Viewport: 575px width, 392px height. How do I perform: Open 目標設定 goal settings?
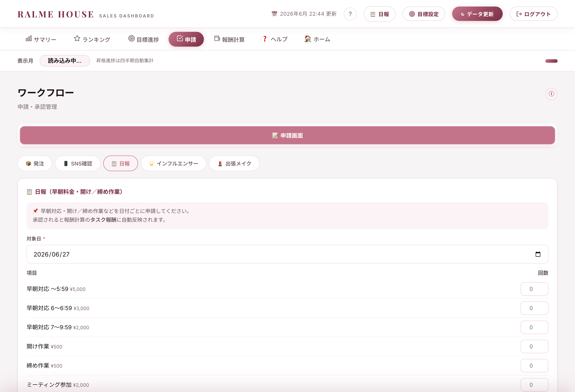pyautogui.click(x=424, y=14)
